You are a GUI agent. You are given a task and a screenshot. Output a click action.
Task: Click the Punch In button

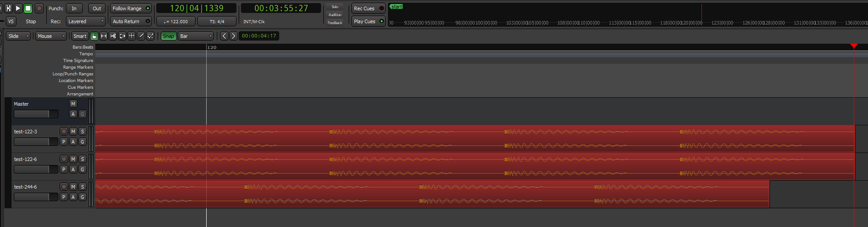(74, 8)
